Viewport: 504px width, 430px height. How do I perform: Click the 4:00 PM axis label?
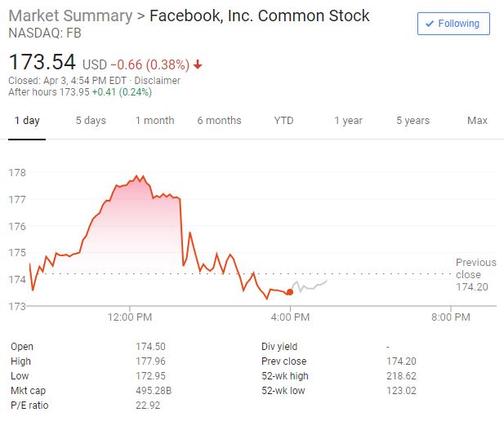(290, 317)
